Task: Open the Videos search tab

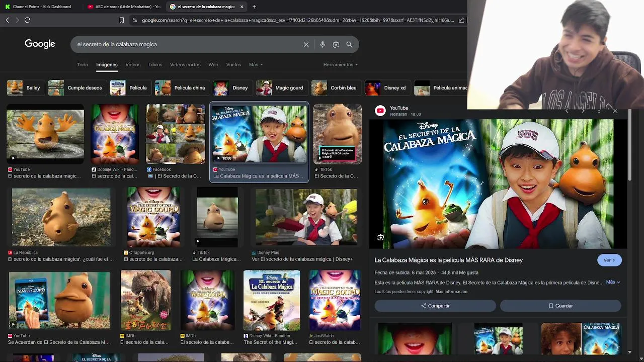Action: tap(133, 65)
